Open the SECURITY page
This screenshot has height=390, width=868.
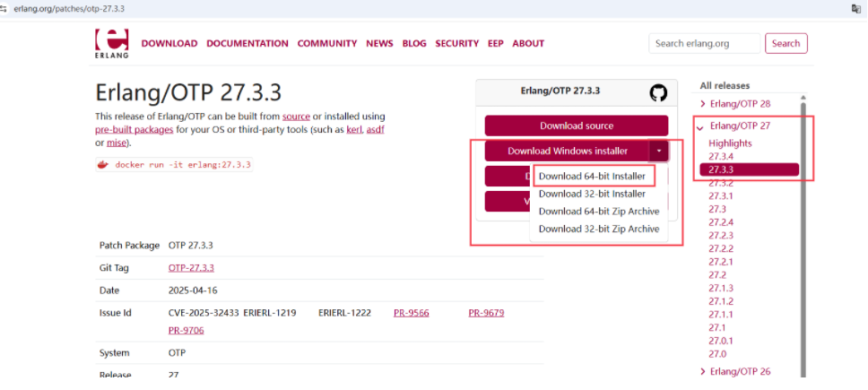click(456, 43)
